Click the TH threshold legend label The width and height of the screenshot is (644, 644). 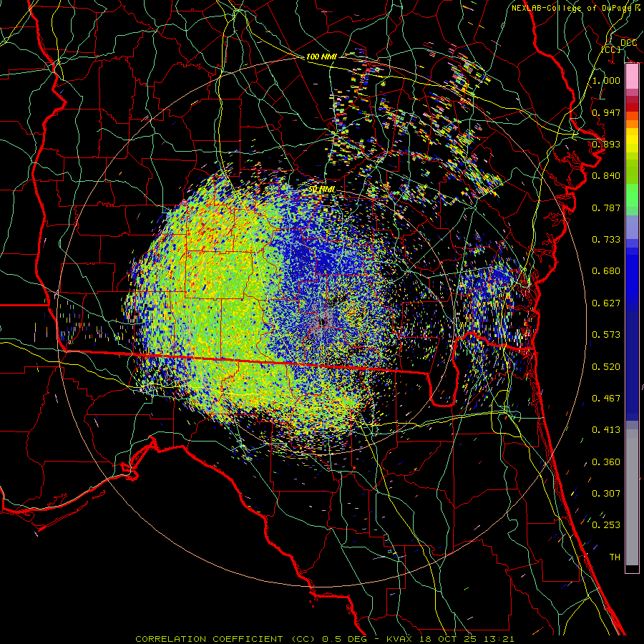(615, 557)
